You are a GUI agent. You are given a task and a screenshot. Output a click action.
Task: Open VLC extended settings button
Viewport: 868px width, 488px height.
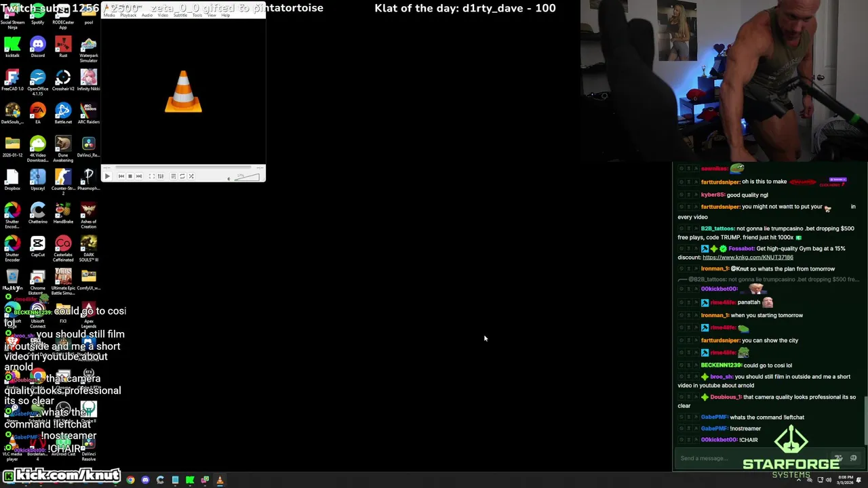coord(161,176)
